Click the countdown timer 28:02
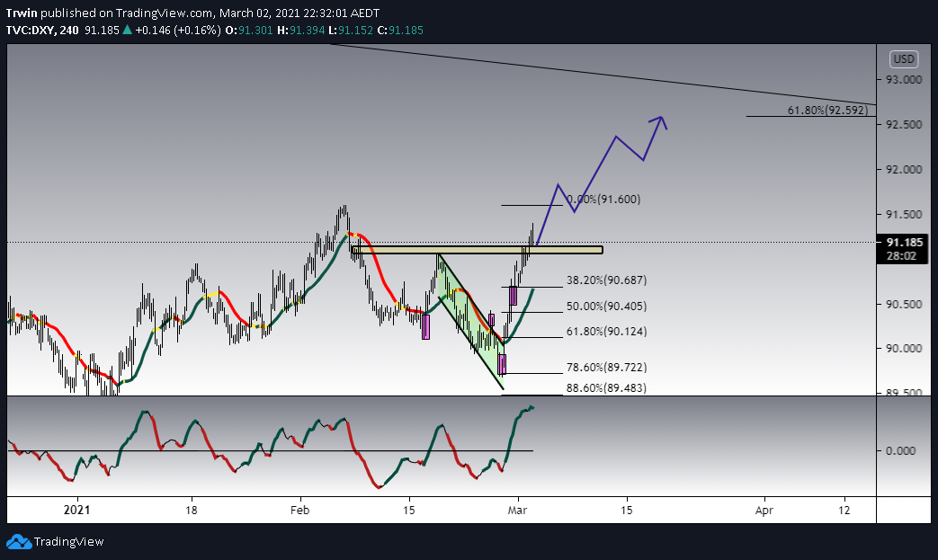938x560 pixels. tap(901, 256)
